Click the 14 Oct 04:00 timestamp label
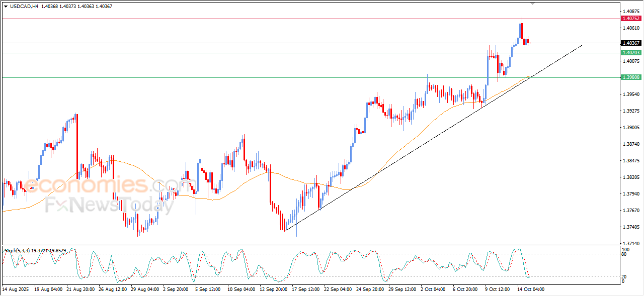Viewport: 644px width, 296px height. pyautogui.click(x=531, y=290)
